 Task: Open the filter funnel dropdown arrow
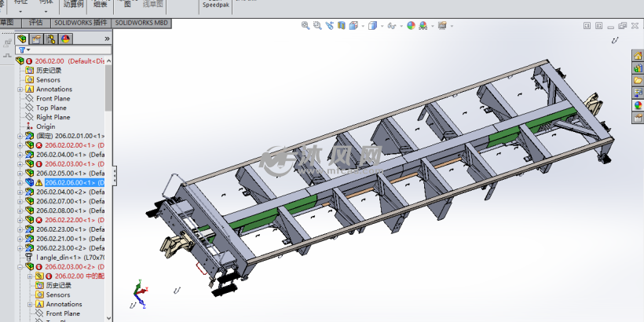tap(28, 50)
